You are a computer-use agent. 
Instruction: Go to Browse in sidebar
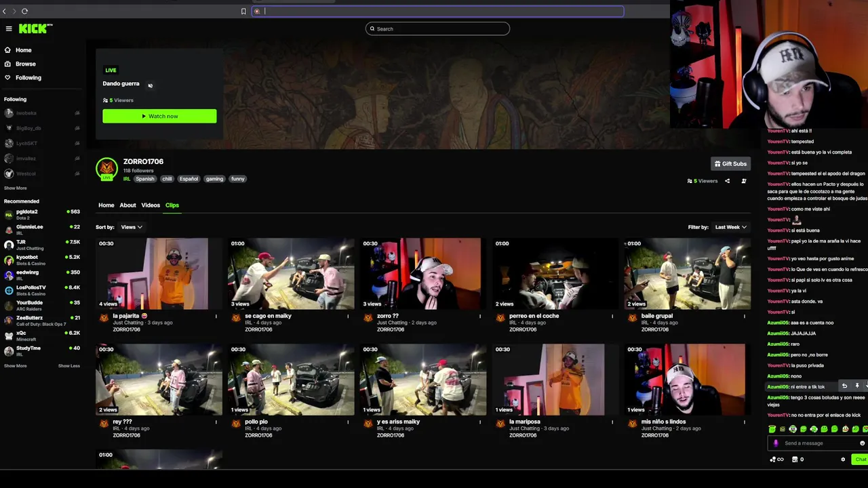(20, 64)
